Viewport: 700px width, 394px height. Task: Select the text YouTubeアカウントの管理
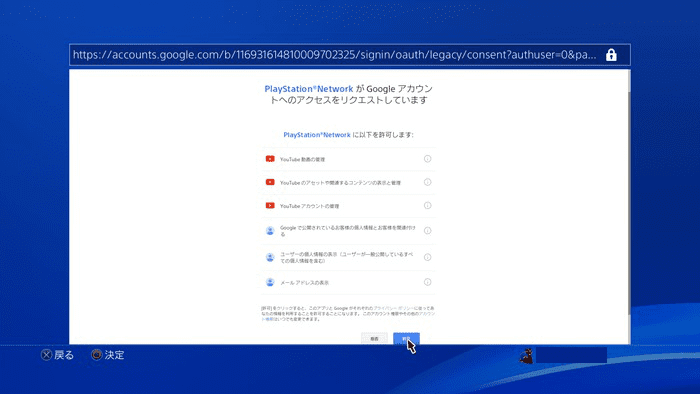click(x=309, y=206)
